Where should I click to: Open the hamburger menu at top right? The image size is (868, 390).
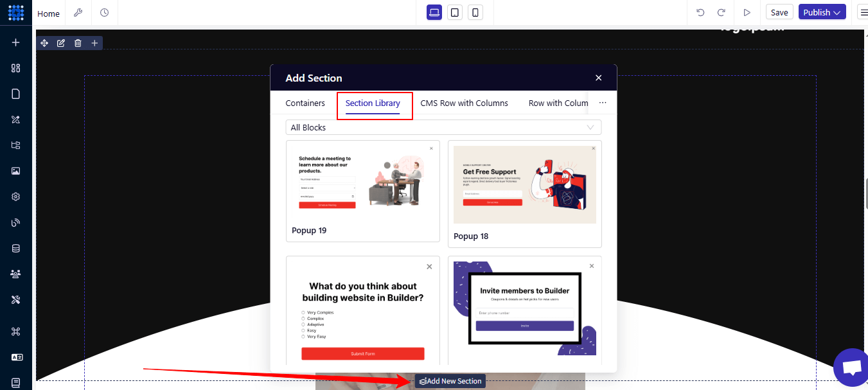[x=863, y=12]
